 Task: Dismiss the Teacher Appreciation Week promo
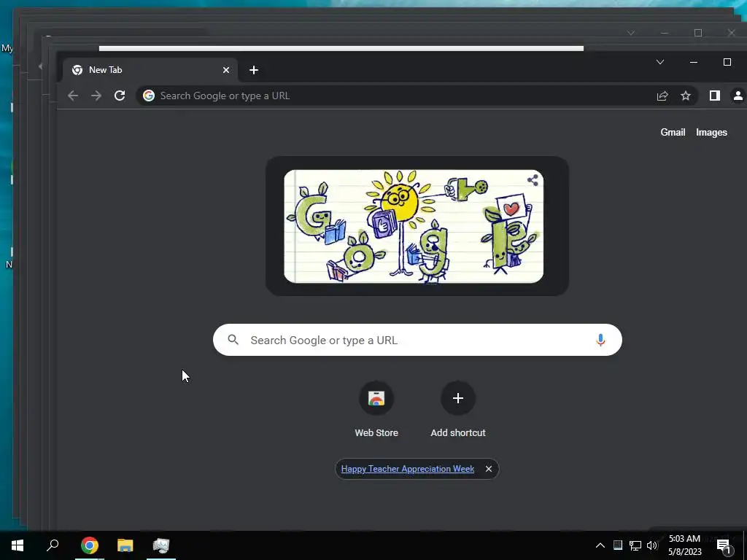488,469
